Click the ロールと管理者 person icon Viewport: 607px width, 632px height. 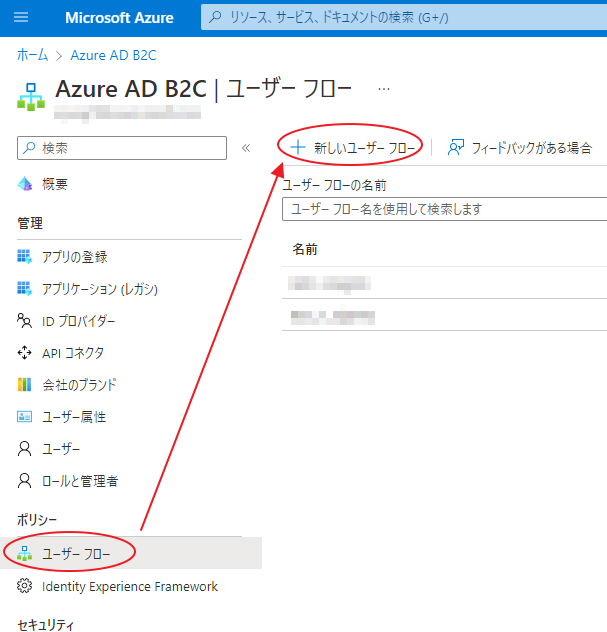25,480
